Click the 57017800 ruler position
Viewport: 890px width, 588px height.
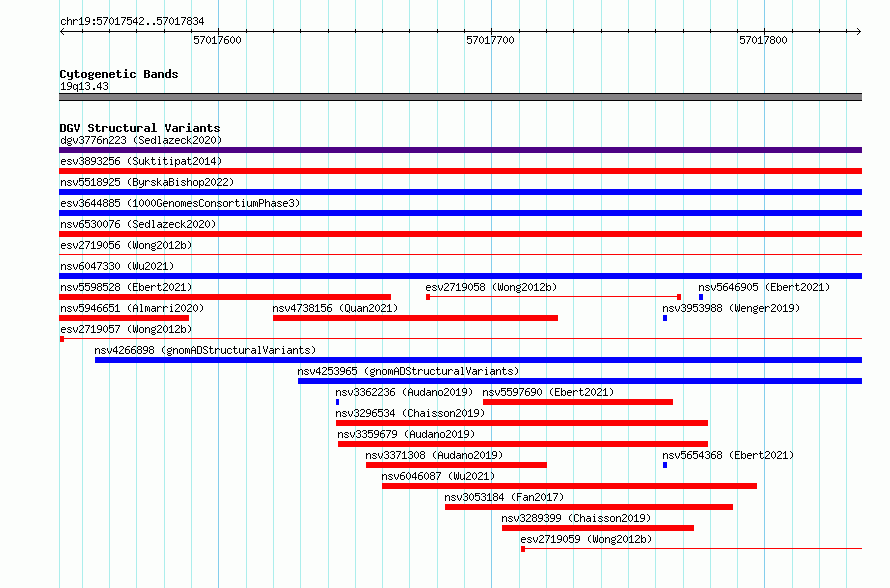[763, 40]
